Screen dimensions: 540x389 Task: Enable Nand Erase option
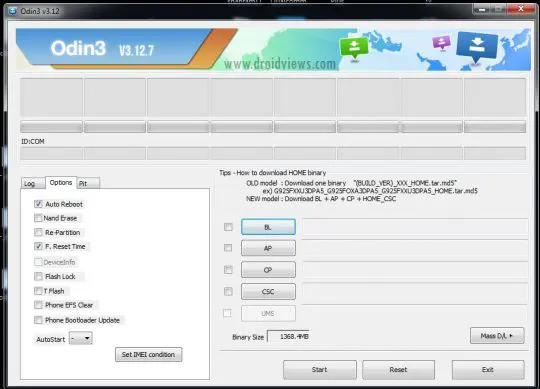pos(38,218)
